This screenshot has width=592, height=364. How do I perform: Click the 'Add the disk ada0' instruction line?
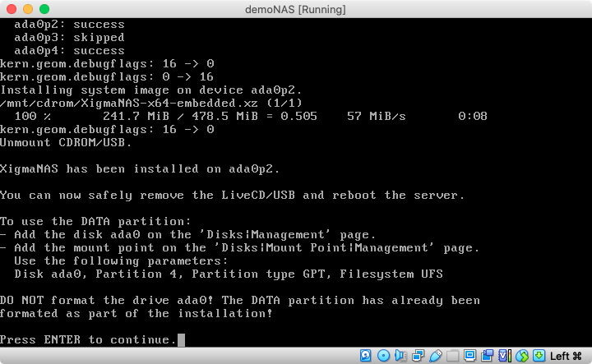[188, 235]
